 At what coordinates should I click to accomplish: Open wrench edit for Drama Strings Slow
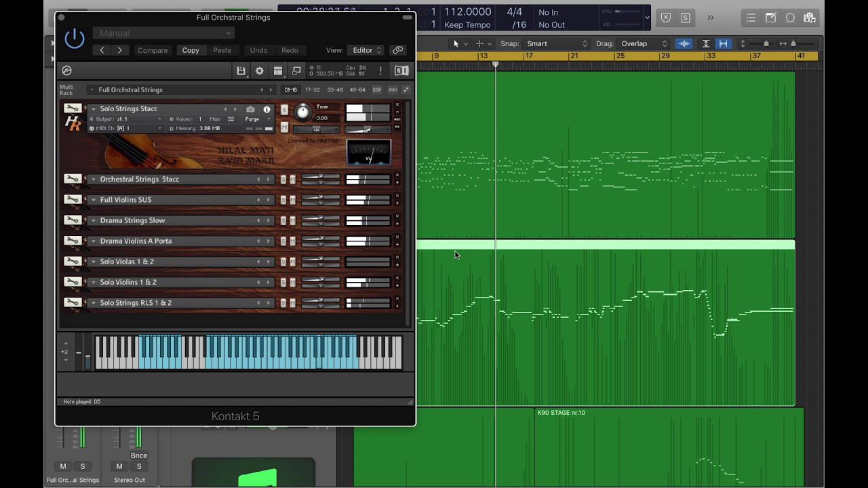coord(72,220)
